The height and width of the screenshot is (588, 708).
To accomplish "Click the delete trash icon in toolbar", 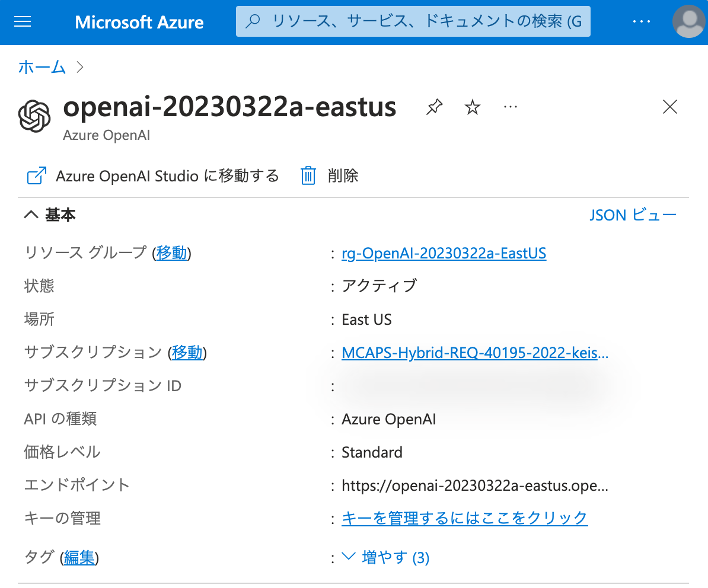I will [x=308, y=175].
